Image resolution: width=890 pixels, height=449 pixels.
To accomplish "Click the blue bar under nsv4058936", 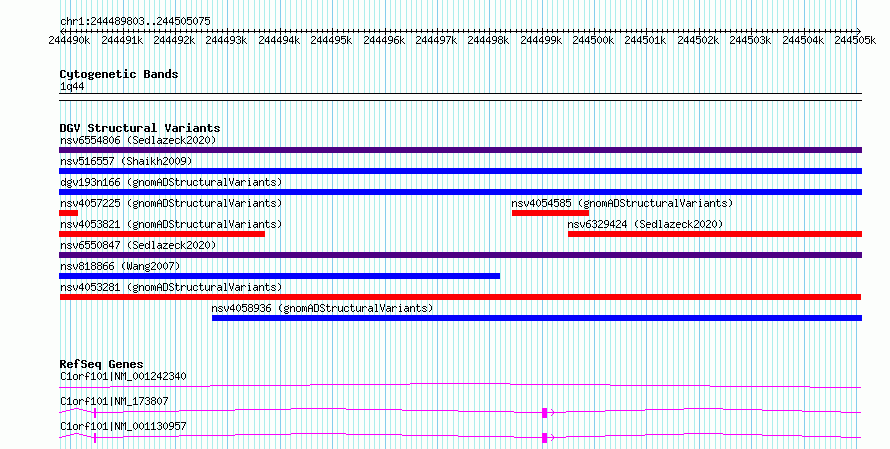I will pos(537,318).
